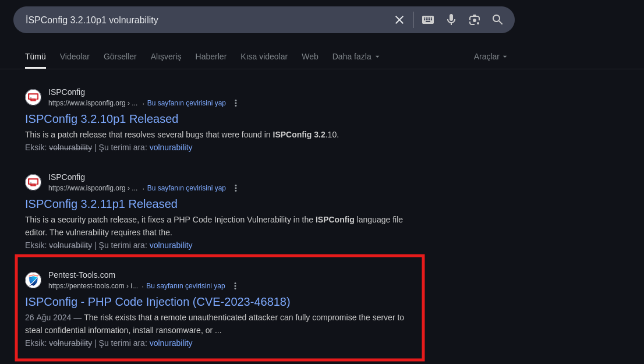
Task: Expand the Daha fazla dropdown
Action: (356, 56)
